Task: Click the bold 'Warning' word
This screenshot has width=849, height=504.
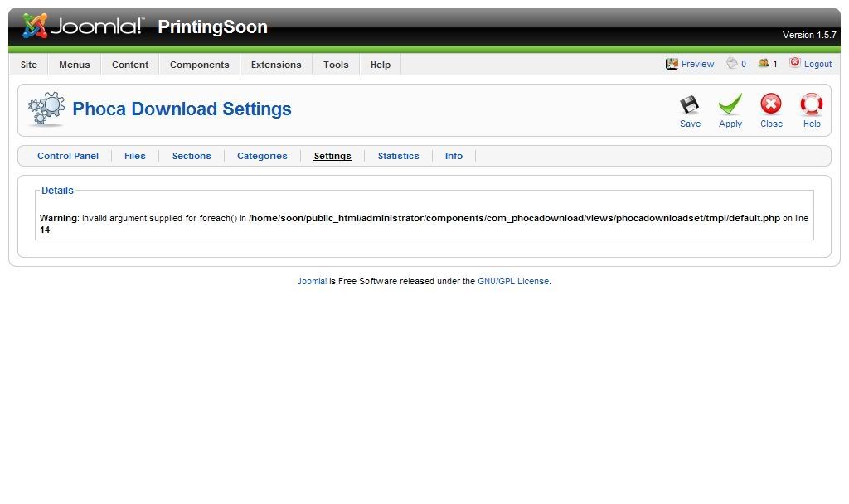Action: [x=59, y=218]
